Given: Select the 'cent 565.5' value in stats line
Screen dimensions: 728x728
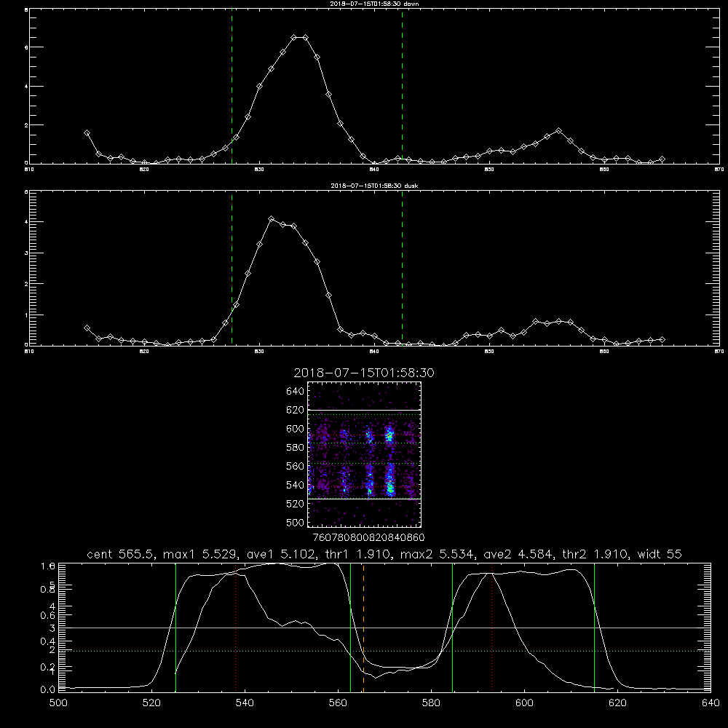Looking at the screenshot, I should [124, 554].
